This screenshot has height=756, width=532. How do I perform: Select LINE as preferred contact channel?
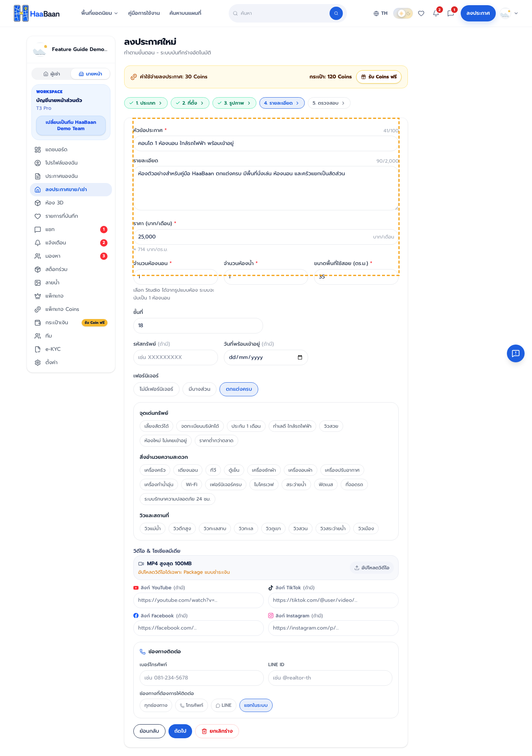224,705
